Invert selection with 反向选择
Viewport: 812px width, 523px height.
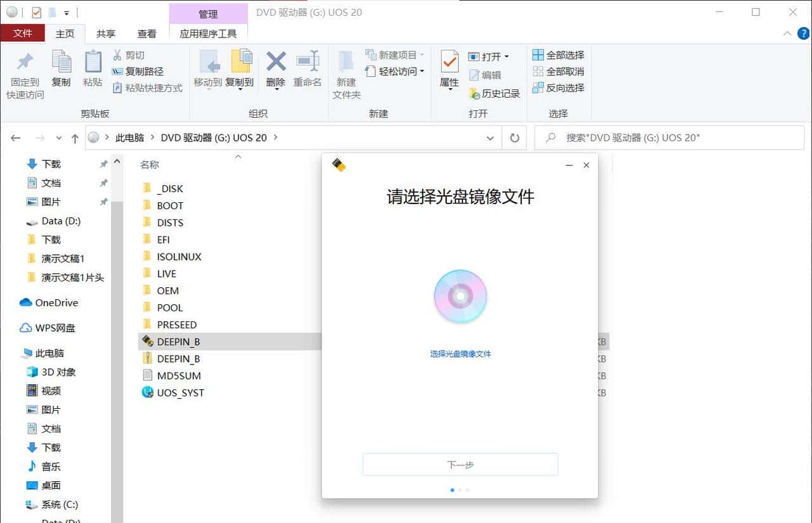coord(559,88)
